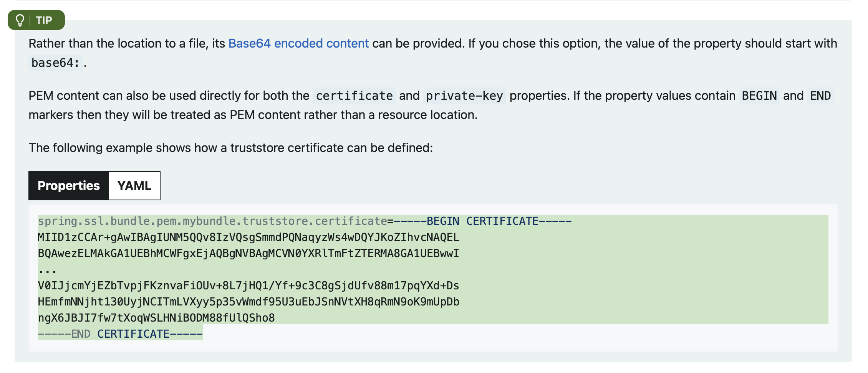Click the spring.ssl.bundle.pem.mybundle.truststore.certificate property key
The width and height of the screenshot is (868, 373).
click(x=212, y=221)
